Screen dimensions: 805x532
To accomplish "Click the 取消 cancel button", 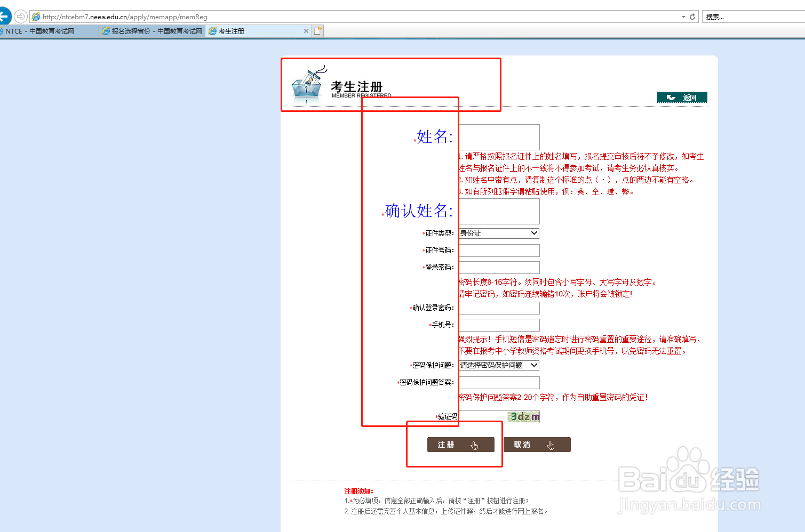I will pos(537,445).
